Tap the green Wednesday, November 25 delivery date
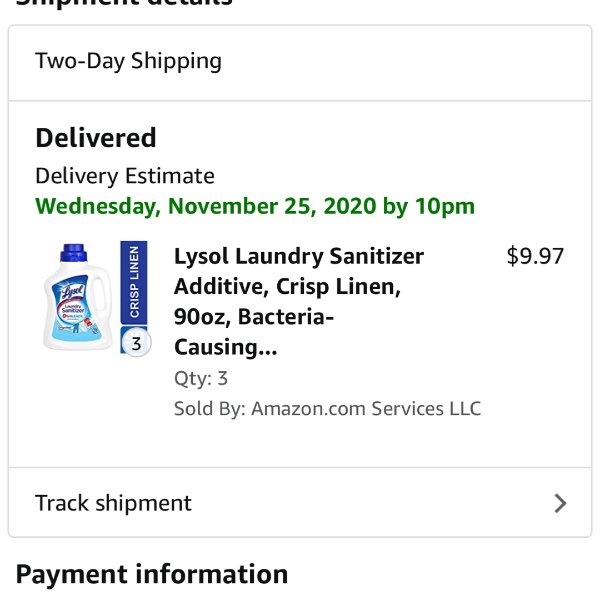Screen dimensions: 600x600 (x=255, y=206)
